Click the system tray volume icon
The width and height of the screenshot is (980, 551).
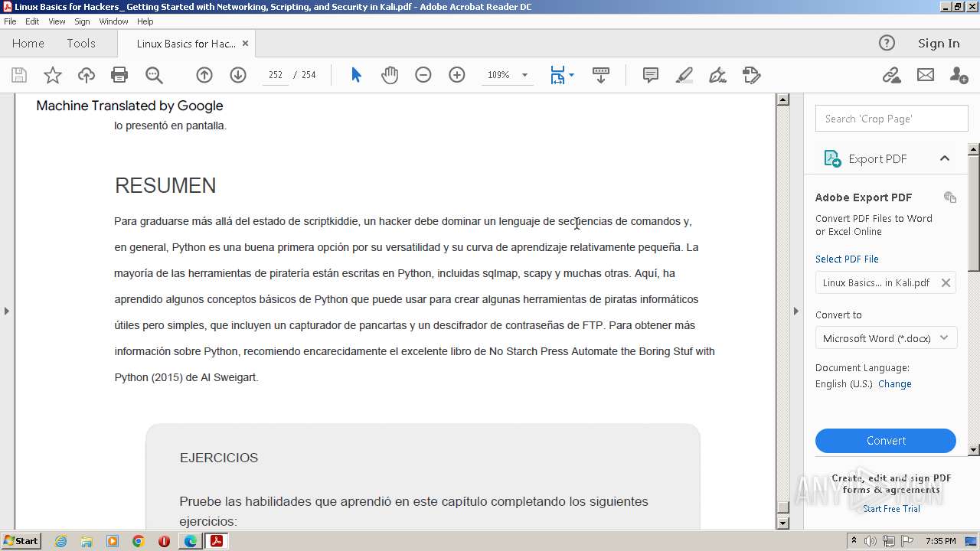[871, 541]
